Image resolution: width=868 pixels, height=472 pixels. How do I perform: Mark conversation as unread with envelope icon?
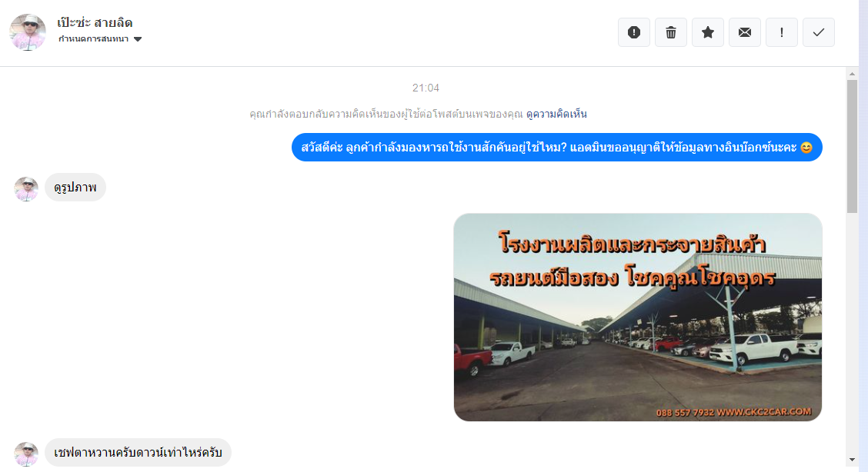(x=745, y=32)
